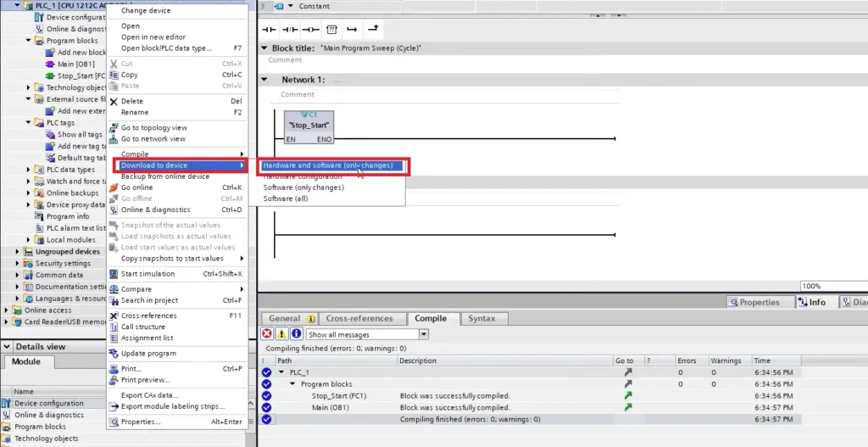Viewport: 868px width, 447px height.
Task: Choose Software (all) from submenu
Action: click(286, 198)
